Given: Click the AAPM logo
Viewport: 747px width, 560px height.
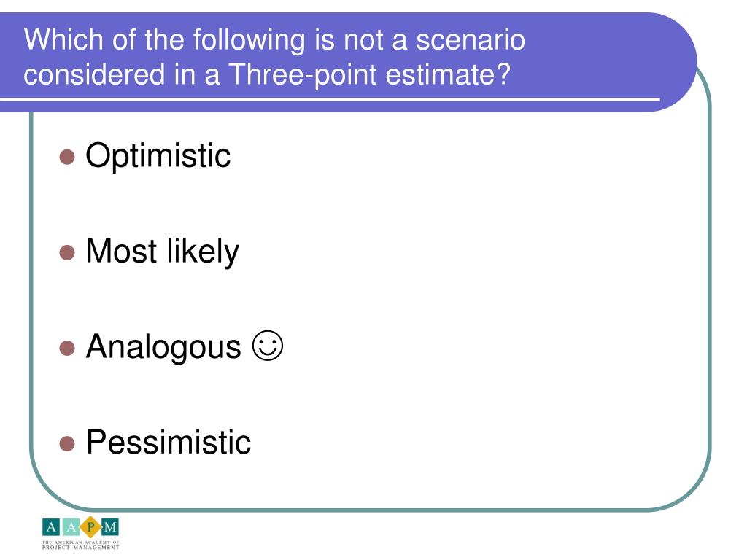Looking at the screenshot, I should (80, 533).
